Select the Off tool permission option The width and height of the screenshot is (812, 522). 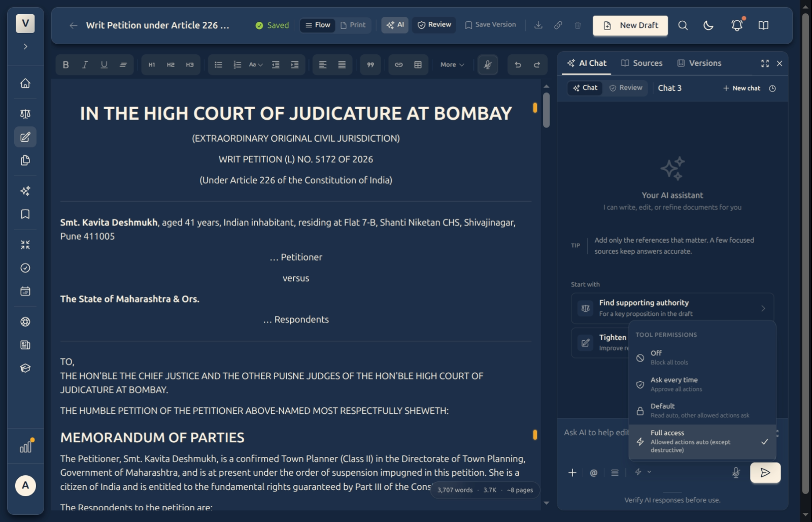(702, 357)
